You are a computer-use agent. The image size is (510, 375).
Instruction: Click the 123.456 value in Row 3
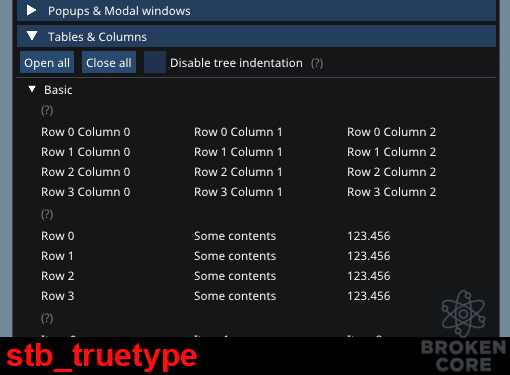point(369,296)
